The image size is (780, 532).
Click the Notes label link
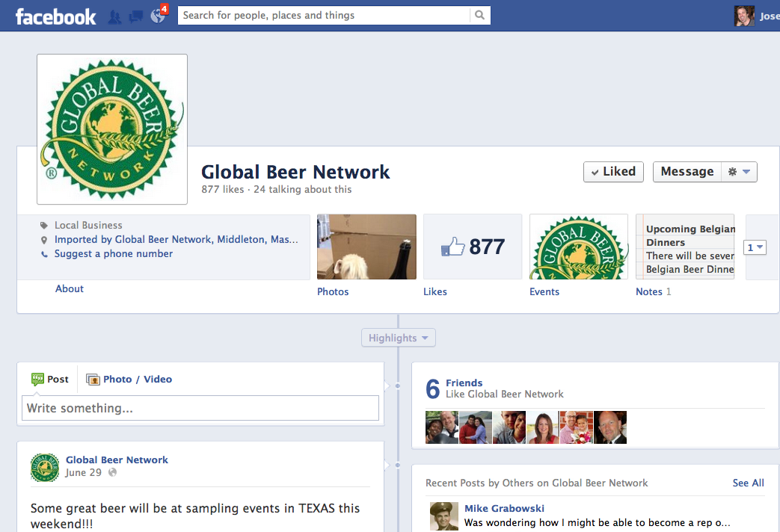click(x=648, y=292)
